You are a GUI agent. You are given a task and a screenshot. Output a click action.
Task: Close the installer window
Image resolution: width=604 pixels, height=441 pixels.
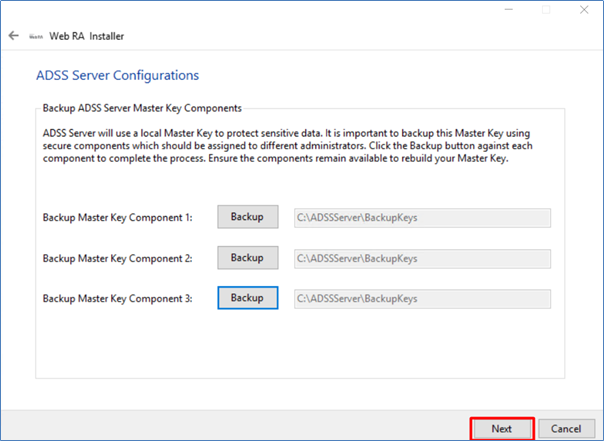tap(584, 10)
